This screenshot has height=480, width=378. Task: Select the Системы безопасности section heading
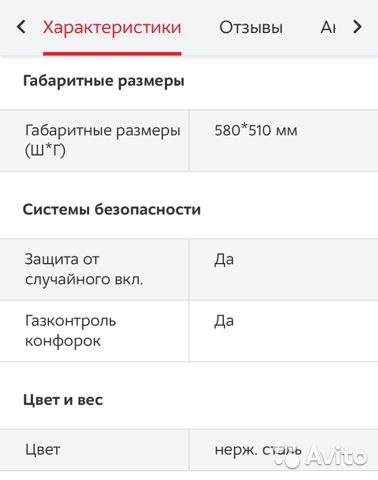(112, 210)
